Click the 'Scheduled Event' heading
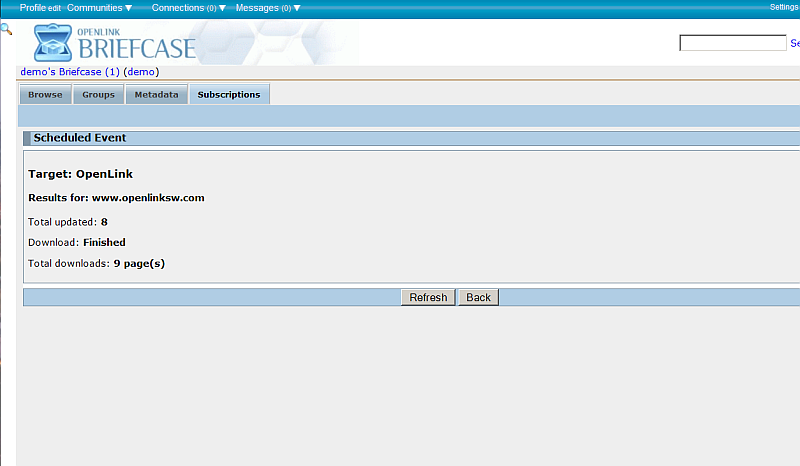The width and height of the screenshot is (800, 466). coord(80,138)
